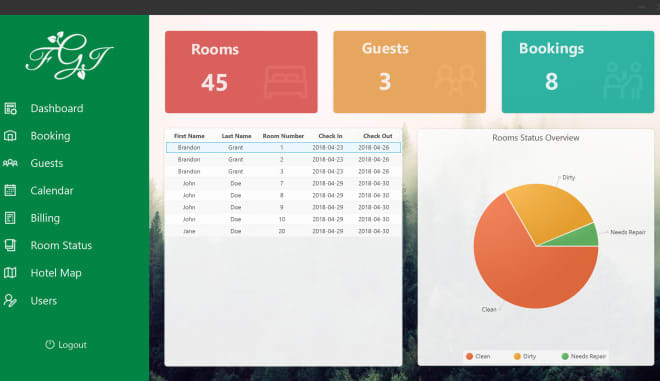
Task: Sort by Last Name column header
Action: 236,136
